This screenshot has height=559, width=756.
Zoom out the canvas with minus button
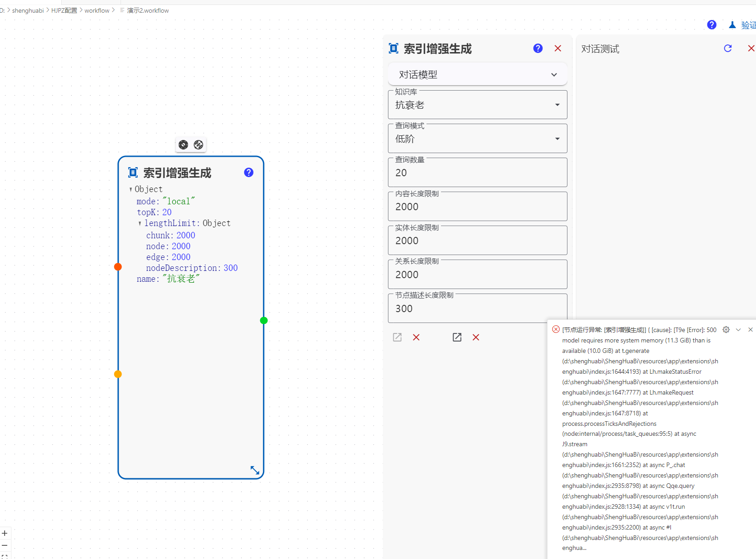pyautogui.click(x=5, y=545)
